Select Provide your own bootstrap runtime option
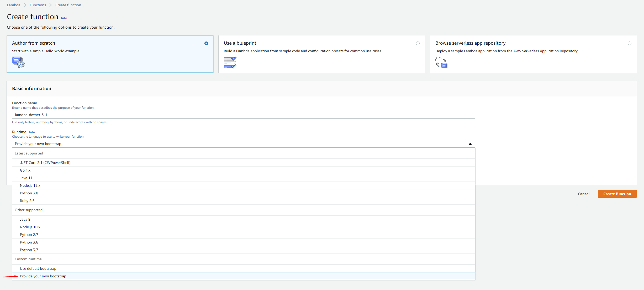This screenshot has width=644, height=290. pyautogui.click(x=43, y=276)
